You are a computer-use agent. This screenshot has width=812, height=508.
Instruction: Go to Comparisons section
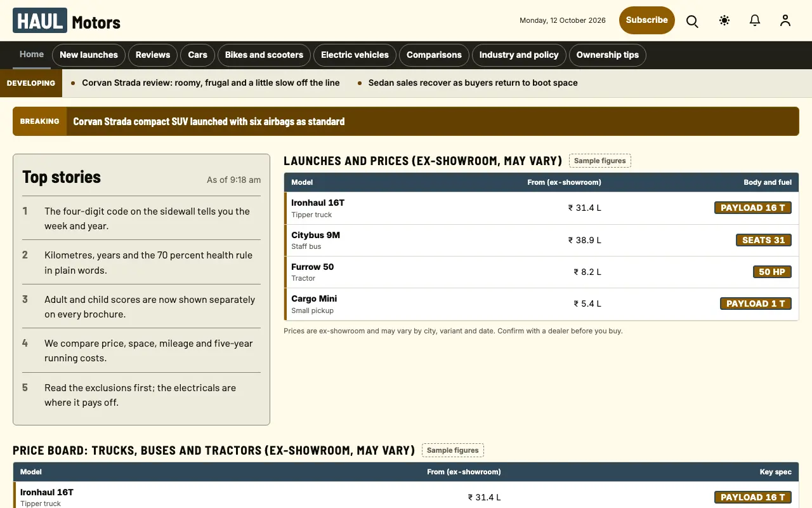pyautogui.click(x=434, y=55)
